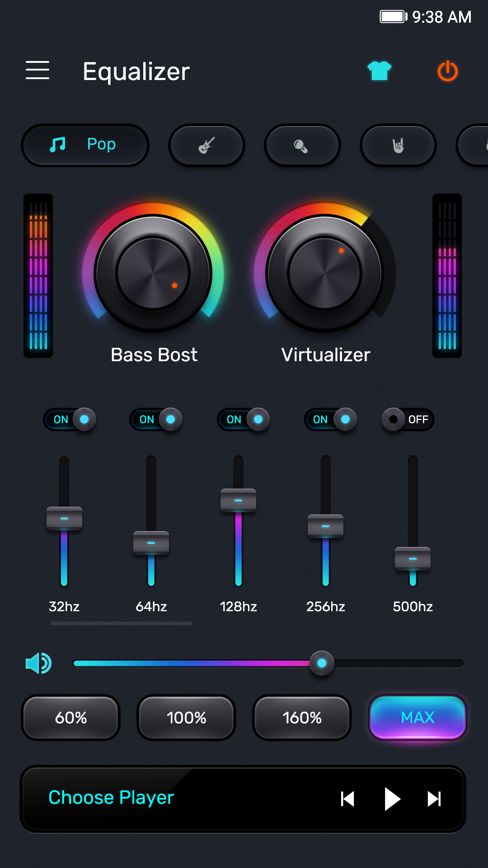Click the Bass Bost label
This screenshot has height=868, width=488.
tap(154, 355)
